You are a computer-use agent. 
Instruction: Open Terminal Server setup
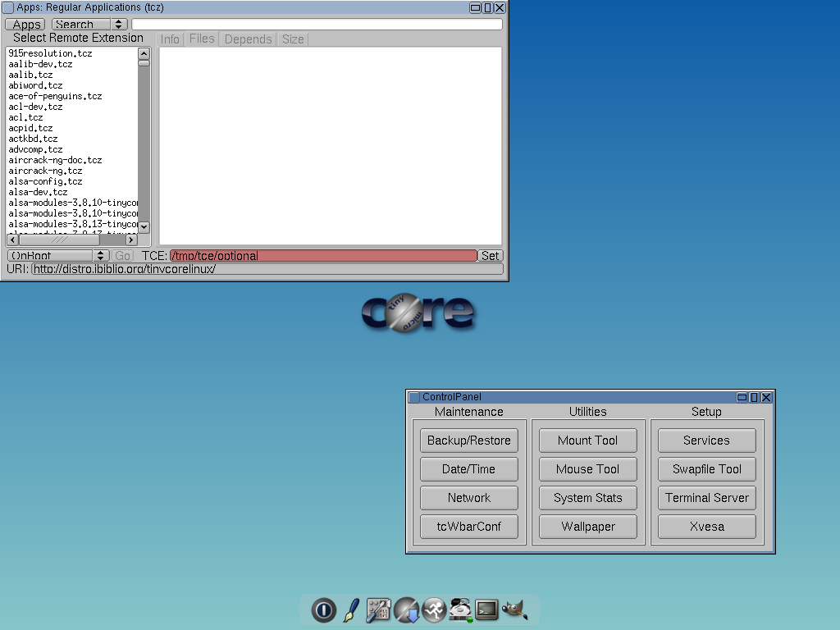[x=706, y=498]
